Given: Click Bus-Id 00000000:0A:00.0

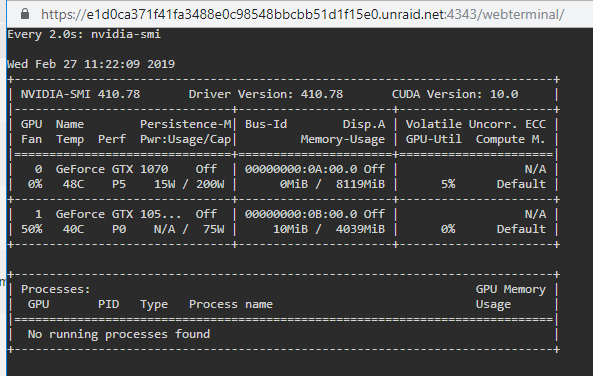Looking at the screenshot, I should pos(301,169).
